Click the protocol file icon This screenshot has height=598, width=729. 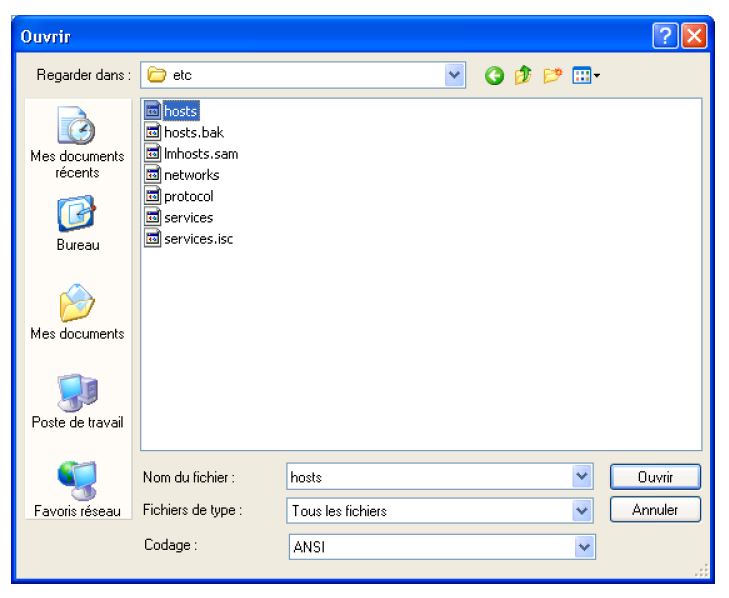tap(152, 196)
